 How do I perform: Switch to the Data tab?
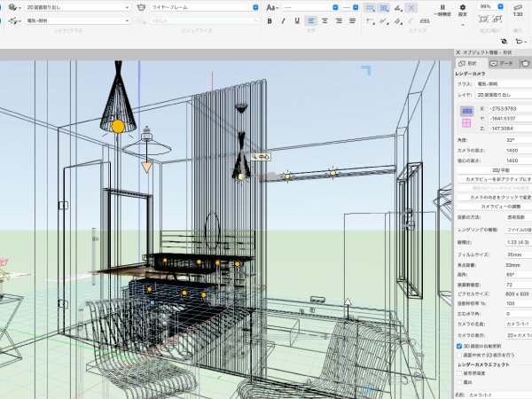(503, 64)
